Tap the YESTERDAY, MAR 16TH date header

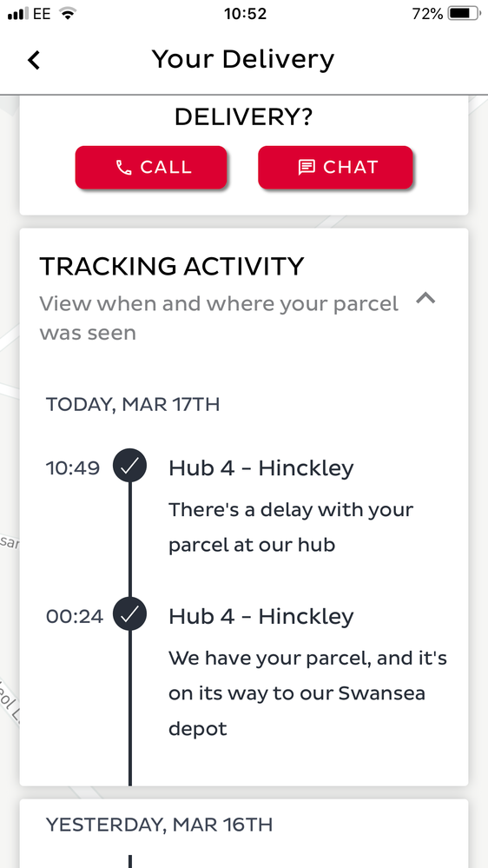coord(160,825)
